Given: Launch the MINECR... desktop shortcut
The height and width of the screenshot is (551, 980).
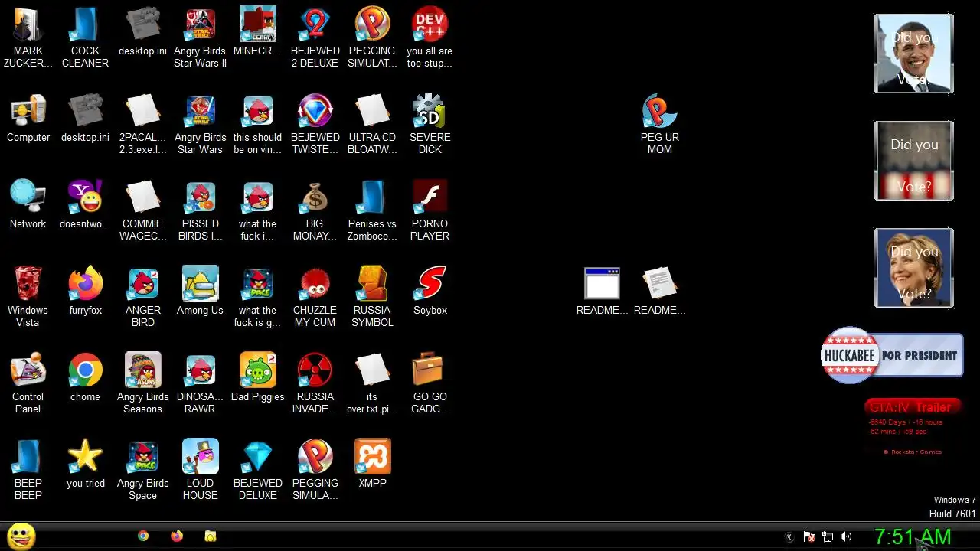Looking at the screenshot, I should click(258, 33).
